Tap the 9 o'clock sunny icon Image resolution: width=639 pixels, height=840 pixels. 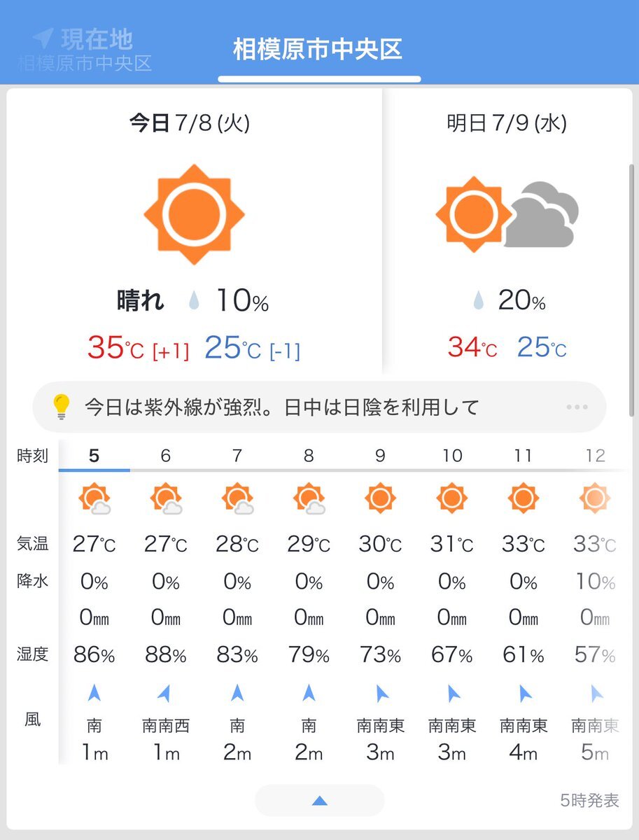pyautogui.click(x=380, y=498)
